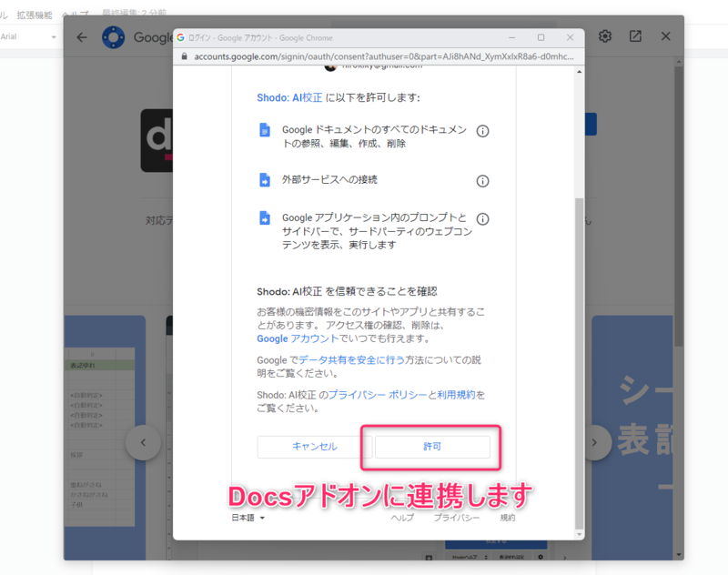The height and width of the screenshot is (575, 728).
Task: Open the データ共有を安全に行う link
Action: (351, 360)
